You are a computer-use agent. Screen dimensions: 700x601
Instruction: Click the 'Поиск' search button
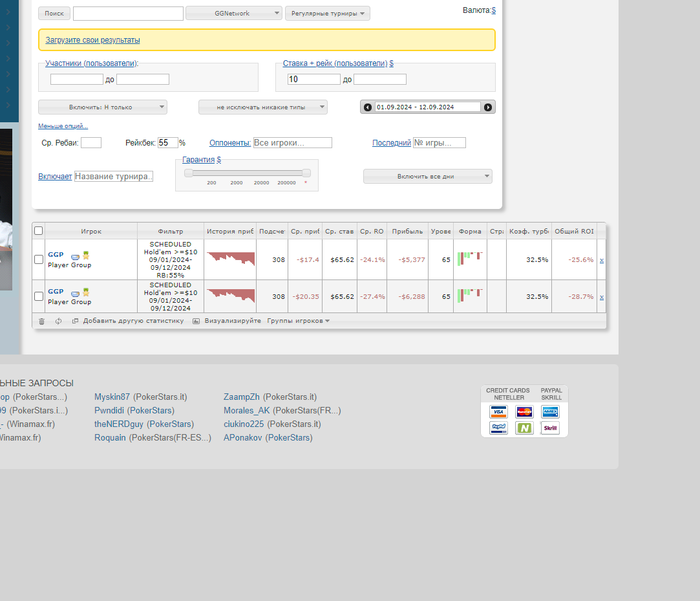coord(54,13)
